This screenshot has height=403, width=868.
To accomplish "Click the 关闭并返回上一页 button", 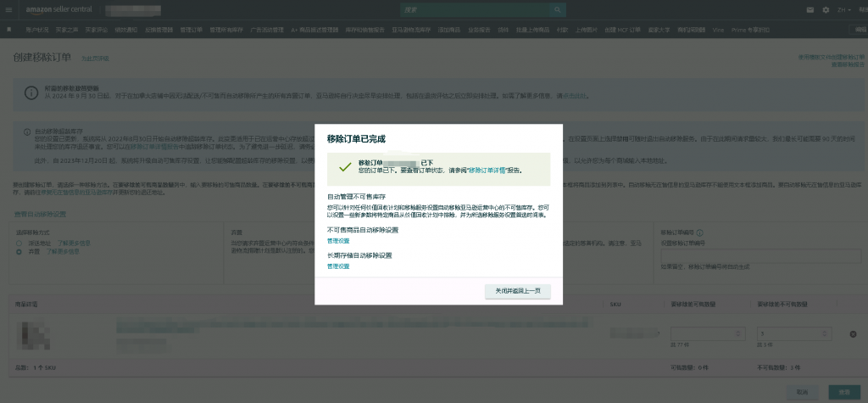I will 518,292.
